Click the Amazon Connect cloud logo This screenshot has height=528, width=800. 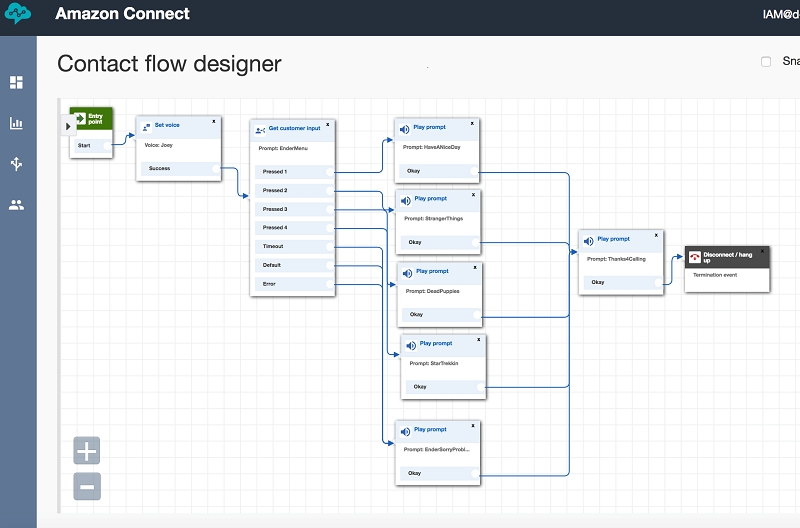18,14
